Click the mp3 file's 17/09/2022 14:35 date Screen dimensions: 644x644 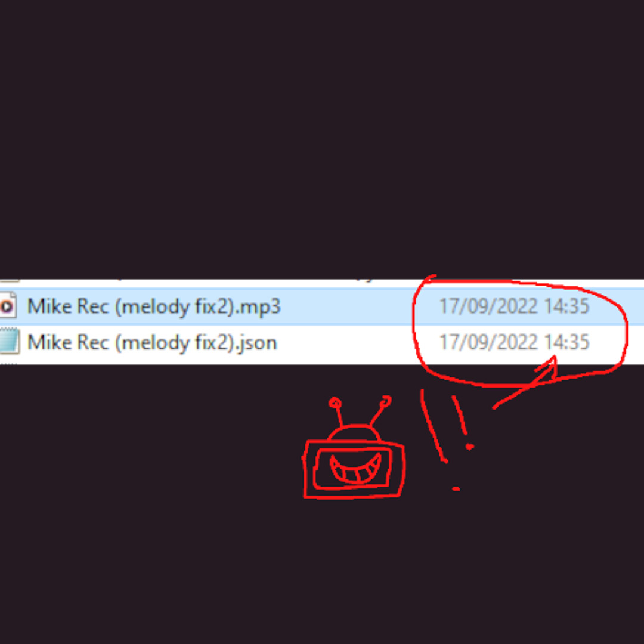(514, 306)
